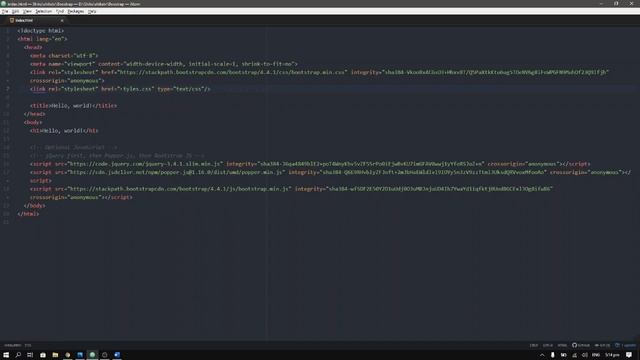Click the doctype html line
Screen dimensions: 640x360
pos(41,31)
